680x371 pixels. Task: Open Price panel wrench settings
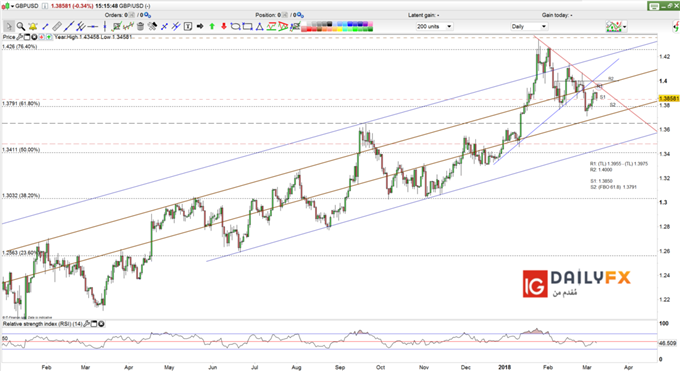(x=20, y=37)
